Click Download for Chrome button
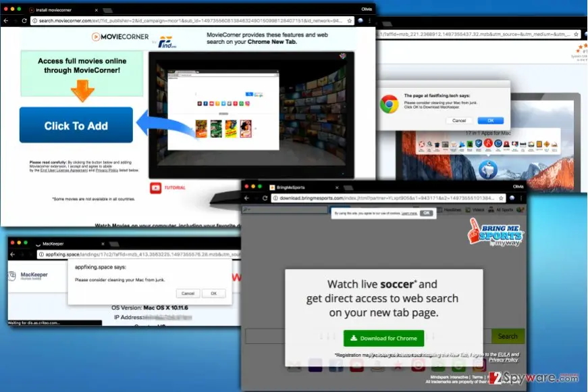 pyautogui.click(x=383, y=339)
